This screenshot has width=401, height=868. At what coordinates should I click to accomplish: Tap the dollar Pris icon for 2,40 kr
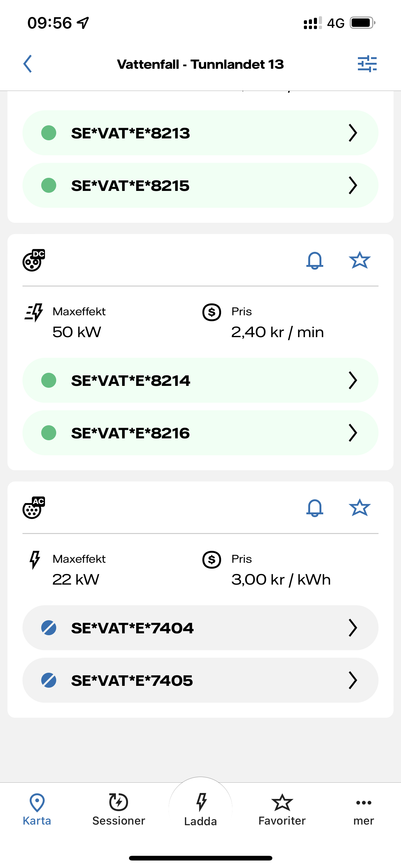(x=211, y=312)
